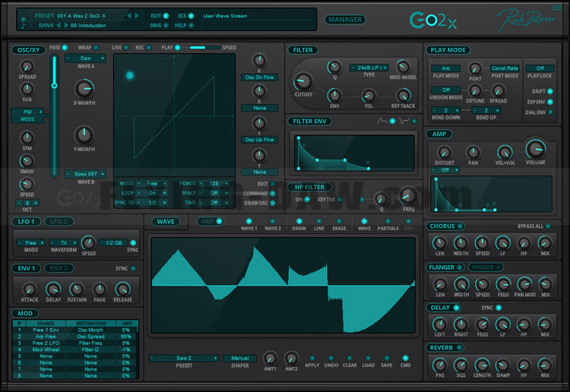Increase the OCT octave value

[35, 203]
